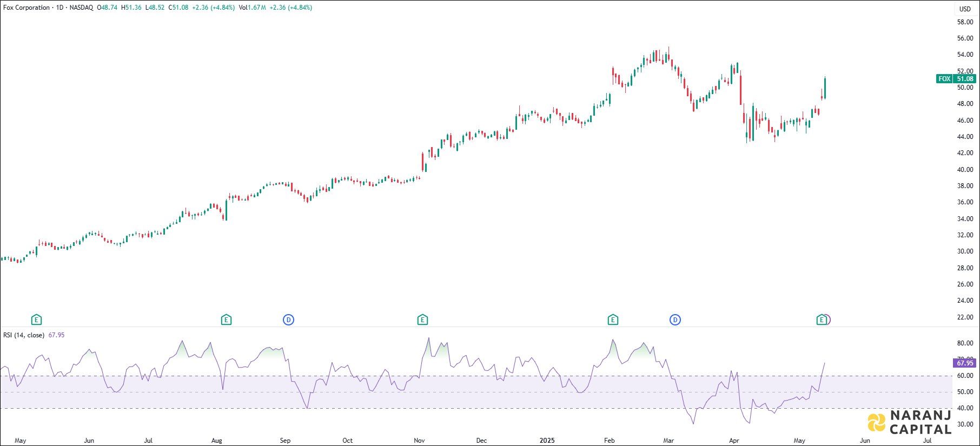Click the Mar time axis label
The height and width of the screenshot is (446, 980).
click(x=668, y=441)
